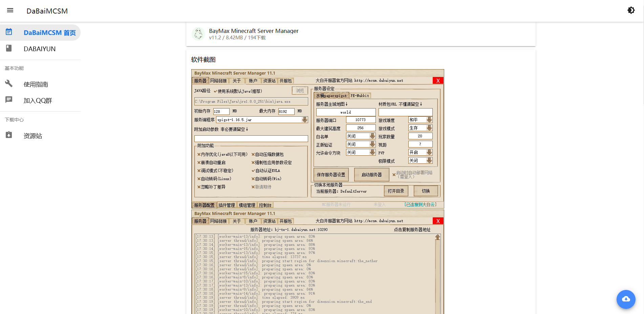Open 游戏模式 dropdown showing 生存
The height and width of the screenshot is (314, 644).
click(x=420, y=128)
